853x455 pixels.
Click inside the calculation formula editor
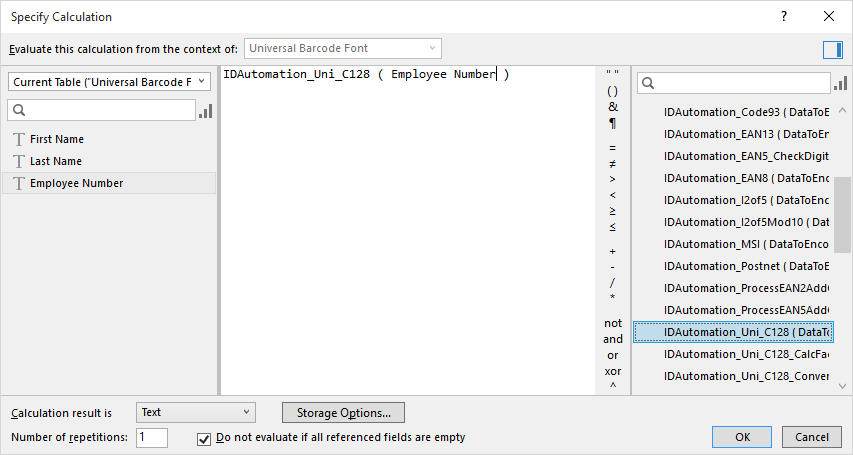408,231
